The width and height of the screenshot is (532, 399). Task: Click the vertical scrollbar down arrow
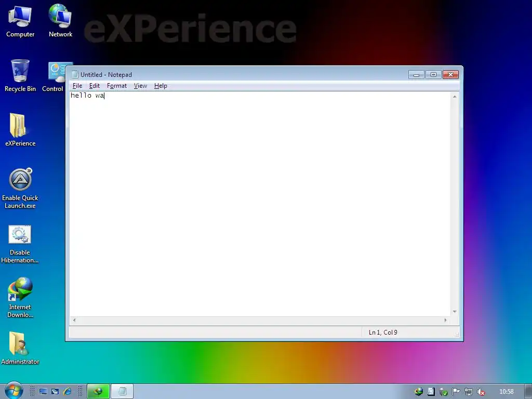455,312
